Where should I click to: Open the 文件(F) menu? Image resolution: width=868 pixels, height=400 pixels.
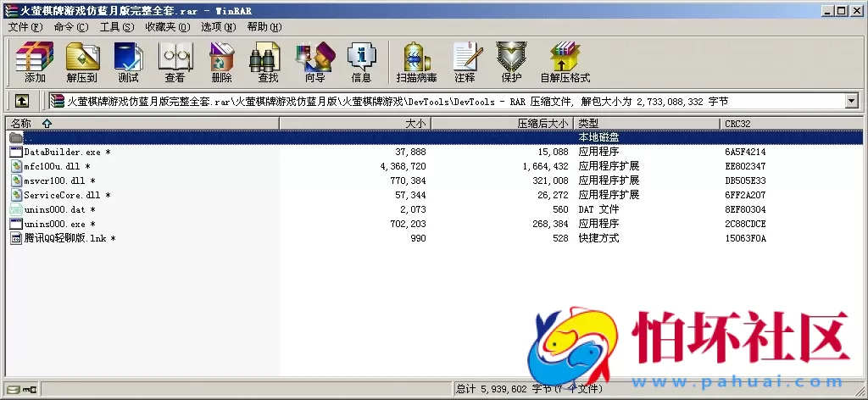click(25, 26)
